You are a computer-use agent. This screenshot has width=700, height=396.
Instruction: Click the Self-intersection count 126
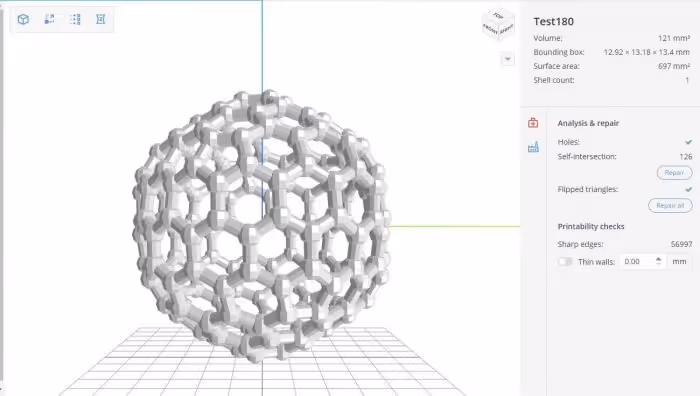point(686,157)
